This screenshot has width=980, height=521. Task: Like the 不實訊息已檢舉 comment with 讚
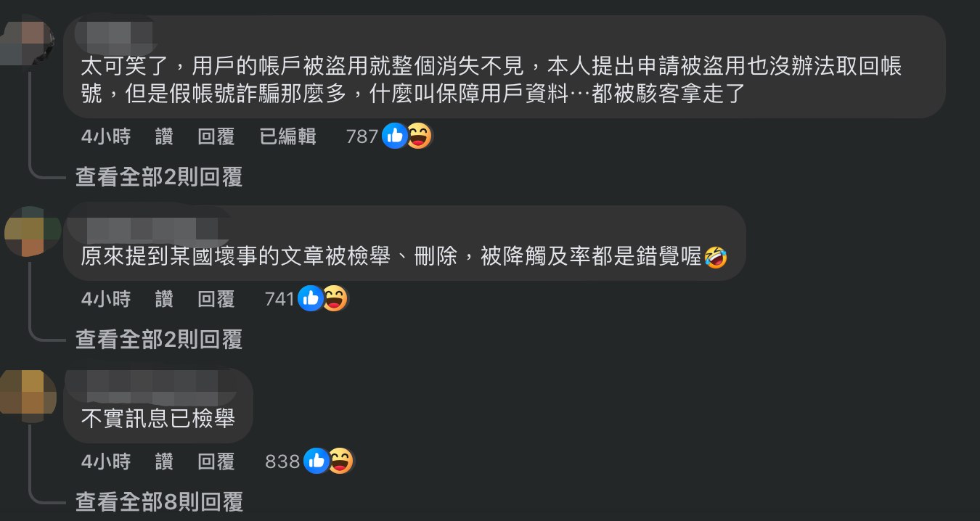[165, 461]
